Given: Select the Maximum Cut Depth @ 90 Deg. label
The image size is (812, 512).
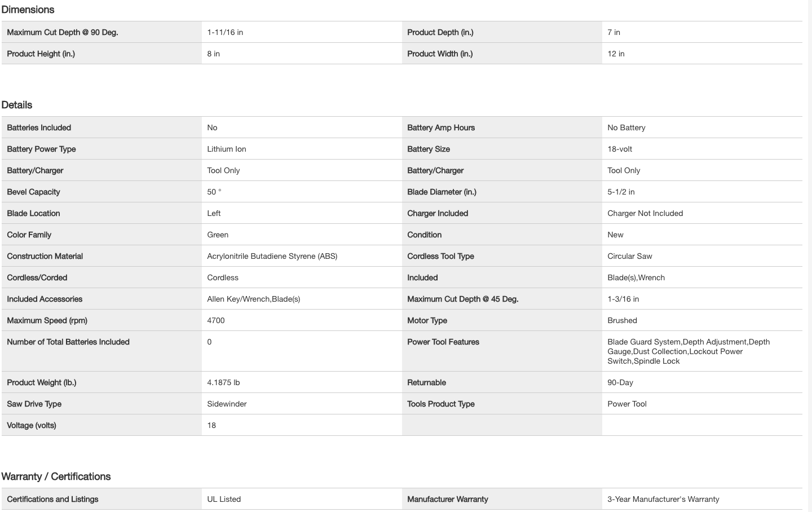Looking at the screenshot, I should [63, 32].
